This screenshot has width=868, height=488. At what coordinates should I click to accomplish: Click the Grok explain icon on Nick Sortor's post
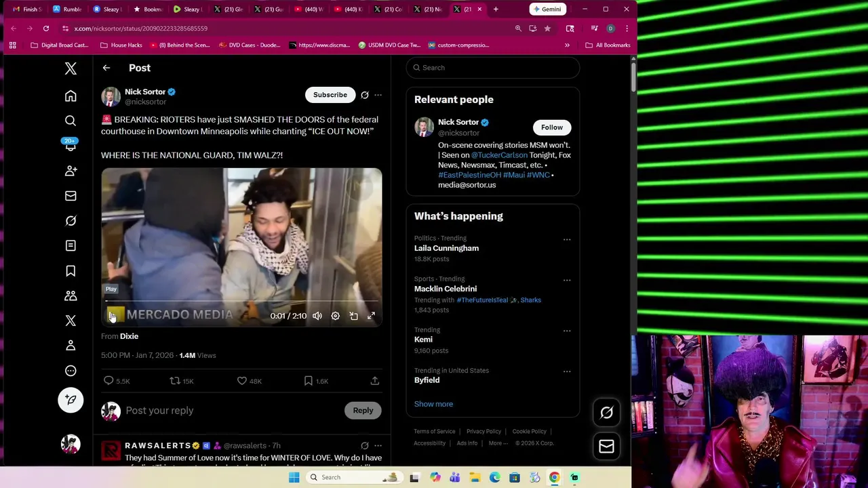click(365, 95)
